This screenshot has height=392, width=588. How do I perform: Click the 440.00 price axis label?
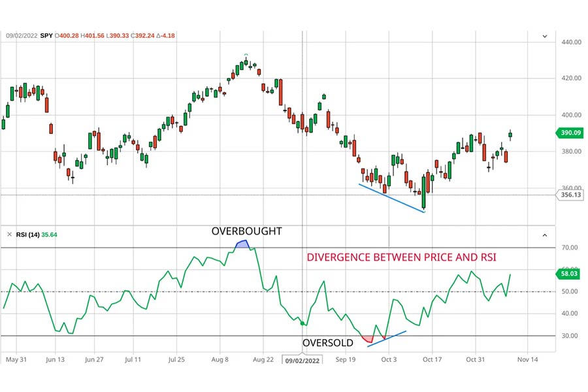pyautogui.click(x=572, y=42)
